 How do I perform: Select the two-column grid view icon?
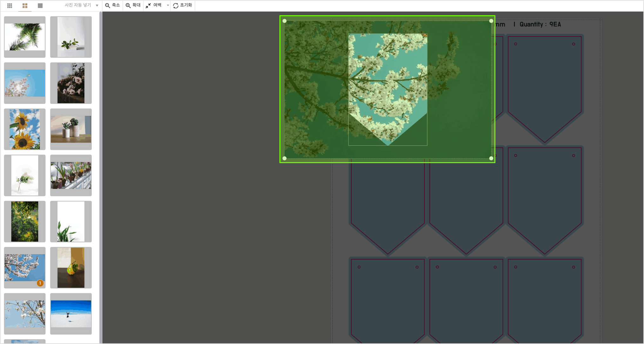tap(25, 5)
